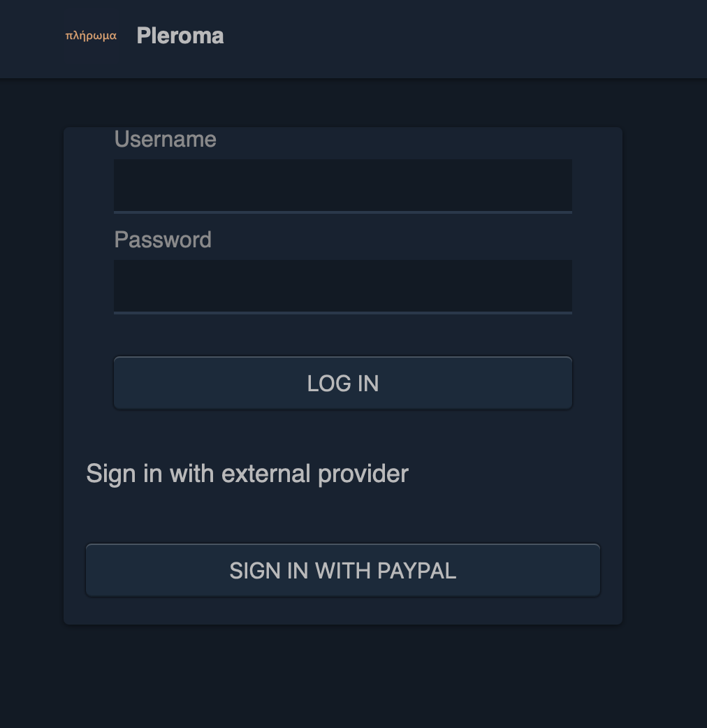Screen dimensions: 707x728
Task: Open the Pleroma home link
Action: pyautogui.click(x=180, y=36)
